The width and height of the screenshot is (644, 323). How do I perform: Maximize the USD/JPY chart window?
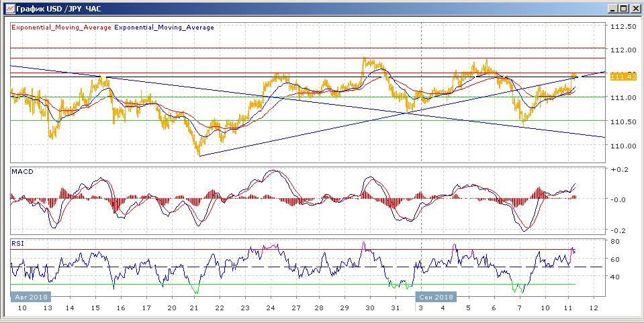click(624, 8)
